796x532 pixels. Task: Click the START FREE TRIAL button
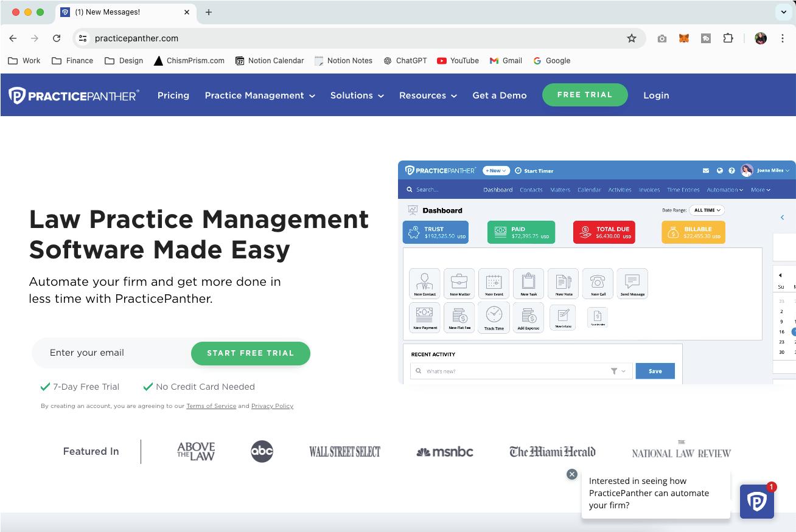point(251,353)
